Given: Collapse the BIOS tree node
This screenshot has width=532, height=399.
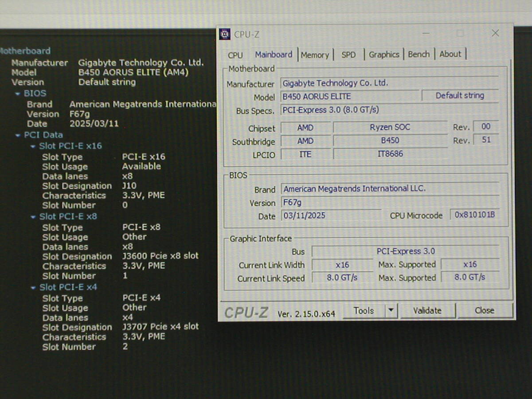Looking at the screenshot, I should click(x=18, y=94).
